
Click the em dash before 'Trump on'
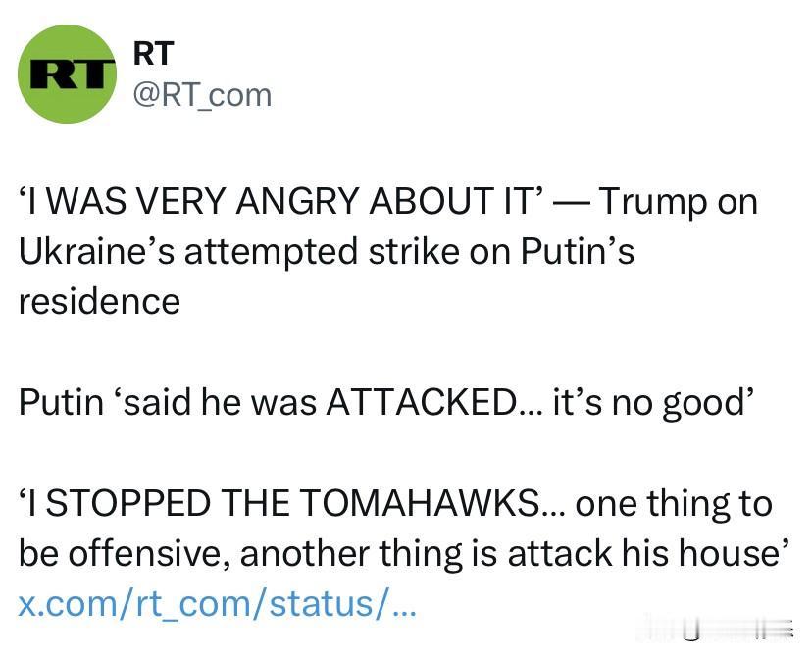(572, 203)
